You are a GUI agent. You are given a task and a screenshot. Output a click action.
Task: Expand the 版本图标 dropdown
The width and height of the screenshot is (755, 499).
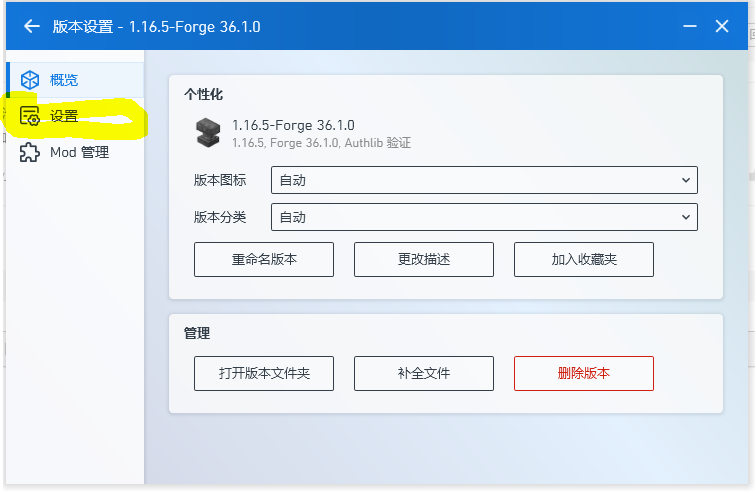coord(484,180)
